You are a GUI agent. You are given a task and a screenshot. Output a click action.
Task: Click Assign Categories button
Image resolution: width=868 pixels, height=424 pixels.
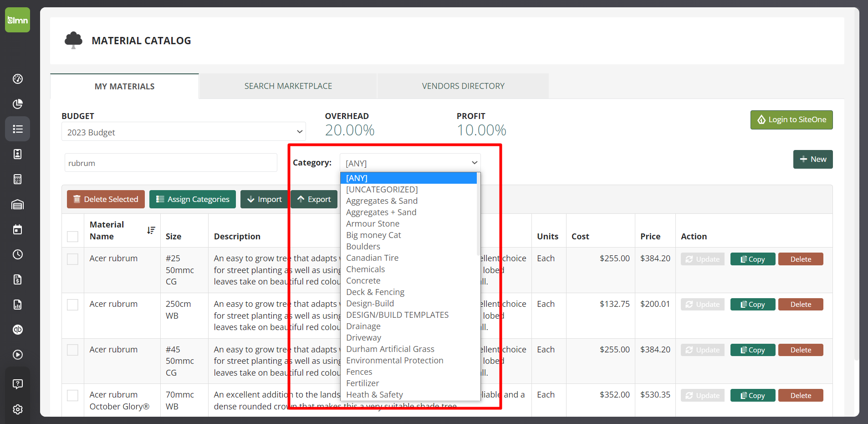193,199
